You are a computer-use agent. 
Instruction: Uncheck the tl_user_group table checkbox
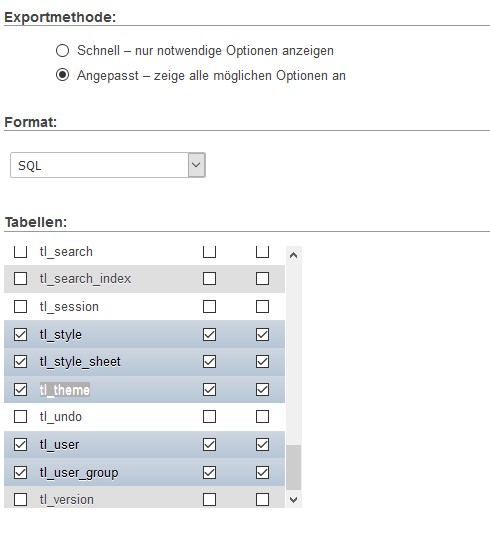[20, 473]
